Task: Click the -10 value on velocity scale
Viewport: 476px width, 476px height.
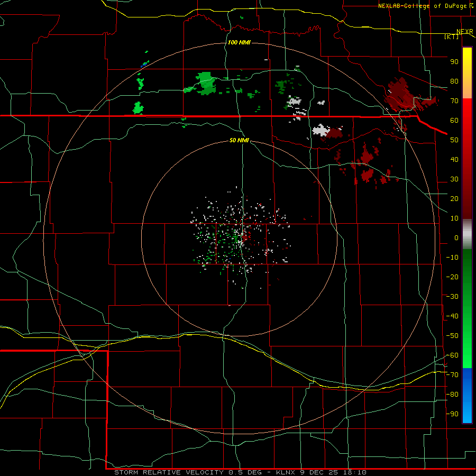Action: (x=452, y=258)
